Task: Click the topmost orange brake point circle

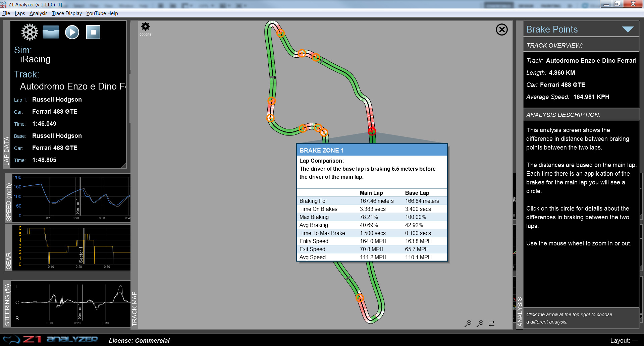Action: [x=280, y=33]
